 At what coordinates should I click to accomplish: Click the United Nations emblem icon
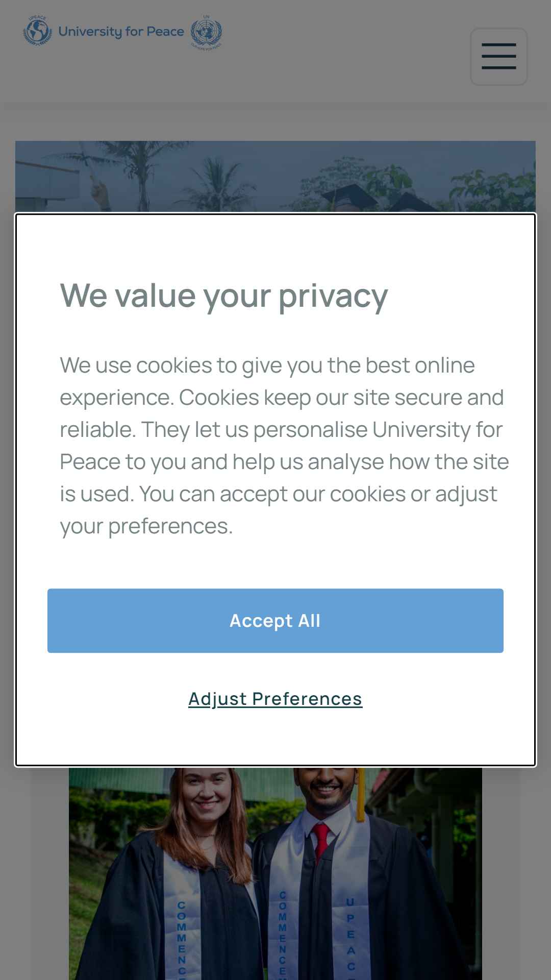coord(206,32)
